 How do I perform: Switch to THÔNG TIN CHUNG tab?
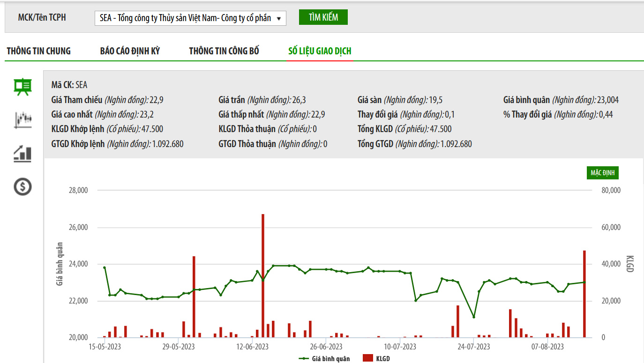click(39, 51)
